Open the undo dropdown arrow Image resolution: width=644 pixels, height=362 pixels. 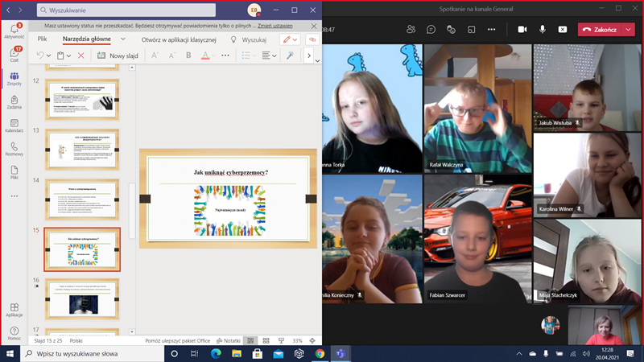49,56
